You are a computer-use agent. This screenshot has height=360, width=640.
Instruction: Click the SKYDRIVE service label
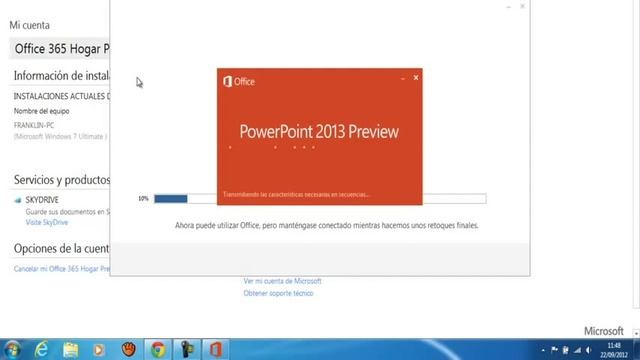(42, 200)
